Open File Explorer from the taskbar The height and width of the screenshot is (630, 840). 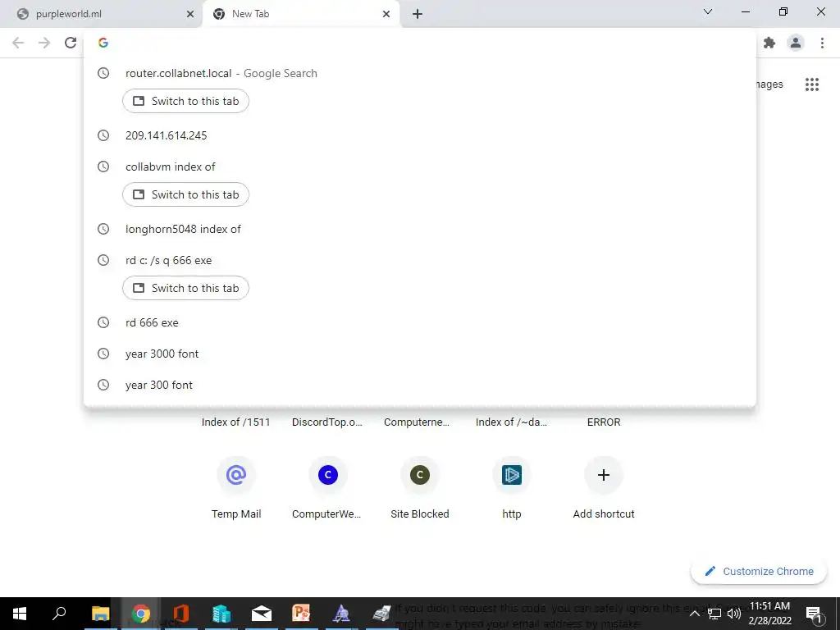click(x=100, y=614)
